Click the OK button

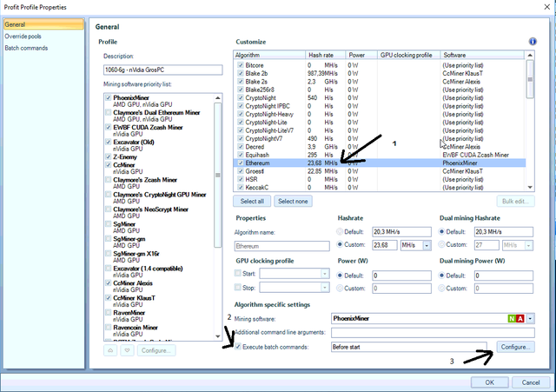490,382
